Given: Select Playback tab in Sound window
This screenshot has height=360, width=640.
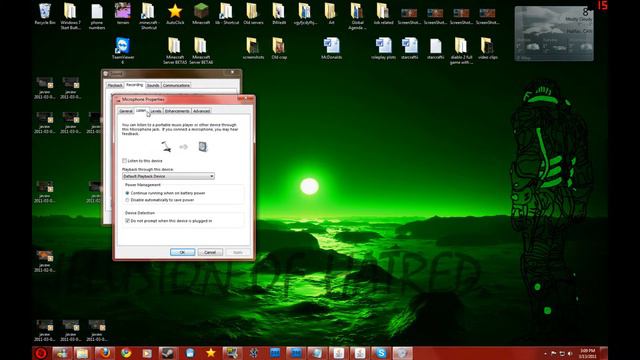Looking at the screenshot, I should 115,85.
